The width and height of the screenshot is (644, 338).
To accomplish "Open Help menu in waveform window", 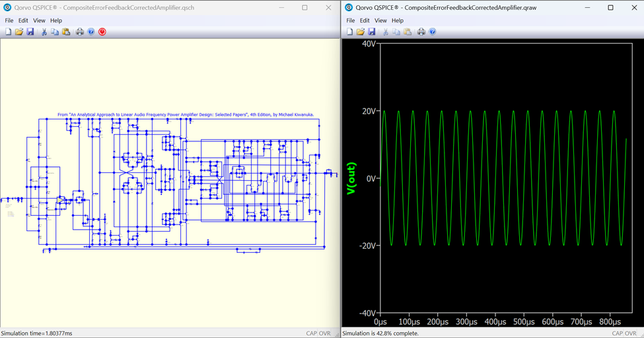I will (398, 20).
